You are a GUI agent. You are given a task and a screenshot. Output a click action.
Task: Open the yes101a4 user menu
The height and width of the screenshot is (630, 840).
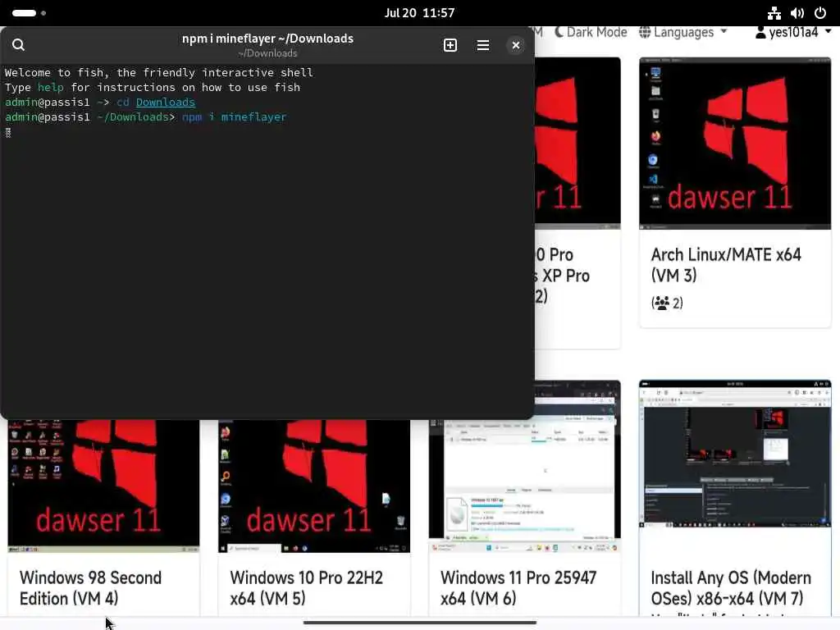point(793,32)
